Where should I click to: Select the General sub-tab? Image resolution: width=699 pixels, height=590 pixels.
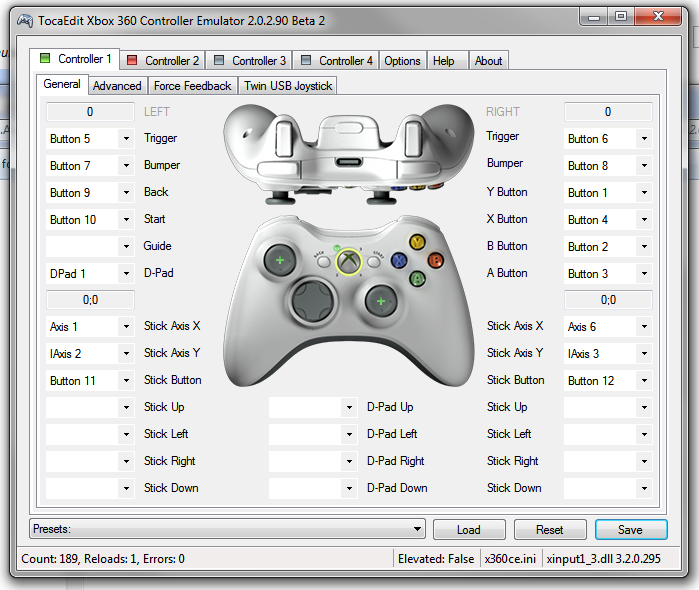[x=62, y=84]
